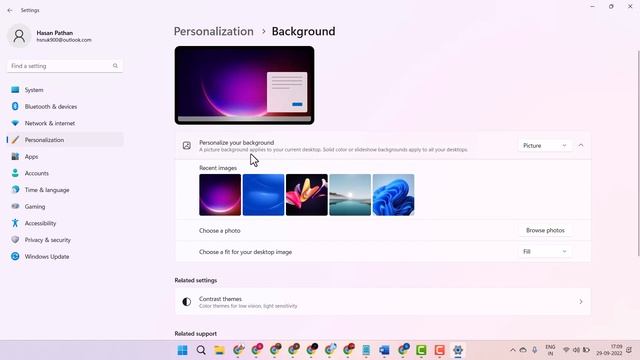
Task: Click the microphone tray icon
Action: pyautogui.click(x=535, y=350)
